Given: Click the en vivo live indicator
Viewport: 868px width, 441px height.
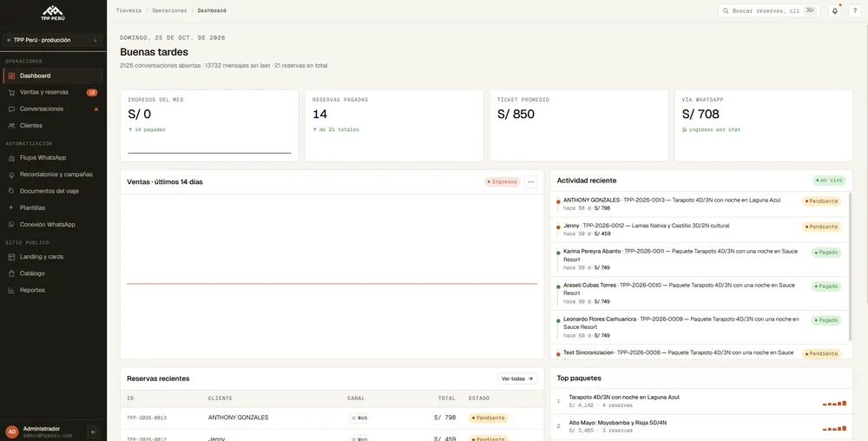Looking at the screenshot, I should [829, 181].
